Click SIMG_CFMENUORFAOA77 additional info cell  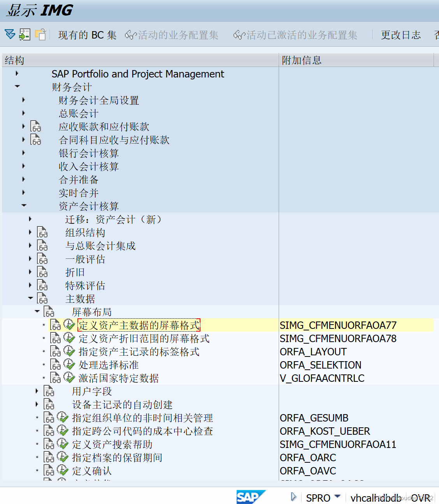(338, 325)
